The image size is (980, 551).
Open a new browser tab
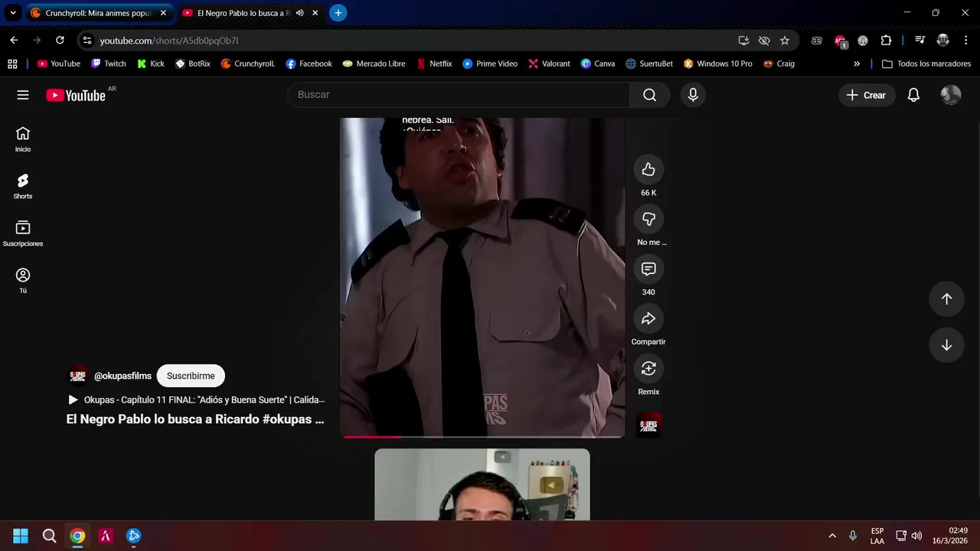[x=338, y=13]
